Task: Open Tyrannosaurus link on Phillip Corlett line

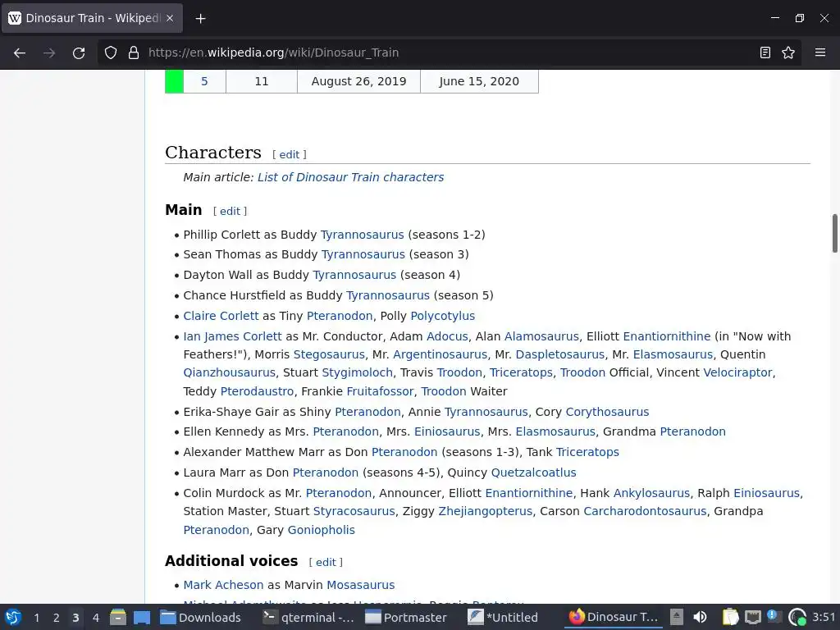Action: (362, 235)
